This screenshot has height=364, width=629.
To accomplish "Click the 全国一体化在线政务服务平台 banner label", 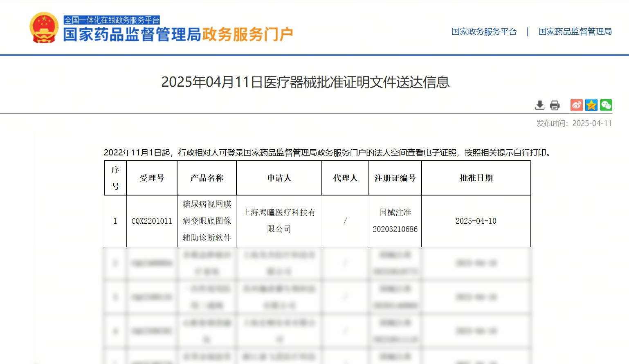I will 112,20.
